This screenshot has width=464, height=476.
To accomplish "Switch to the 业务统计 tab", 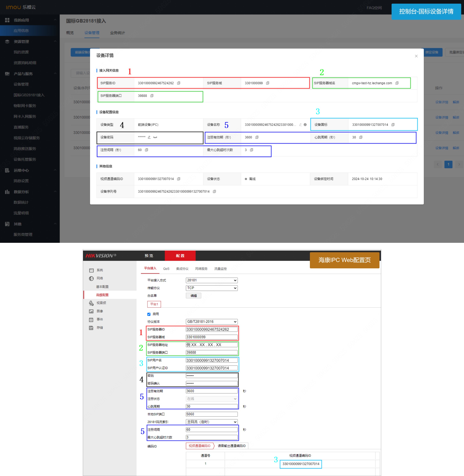I will pyautogui.click(x=117, y=33).
